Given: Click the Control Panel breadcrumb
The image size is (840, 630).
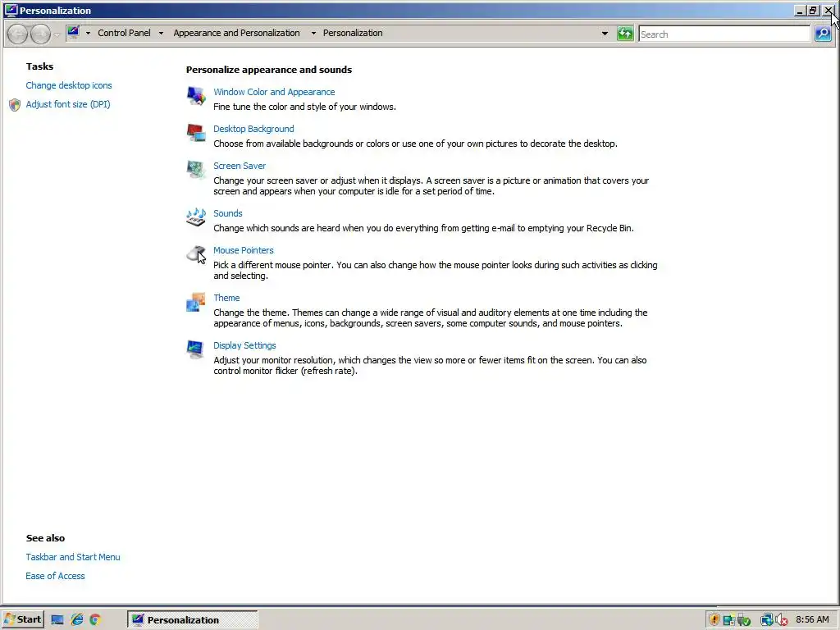Looking at the screenshot, I should (x=125, y=33).
